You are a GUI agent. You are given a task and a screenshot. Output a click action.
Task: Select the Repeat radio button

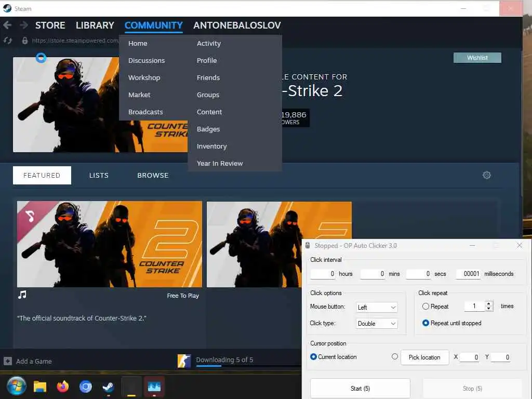425,307
